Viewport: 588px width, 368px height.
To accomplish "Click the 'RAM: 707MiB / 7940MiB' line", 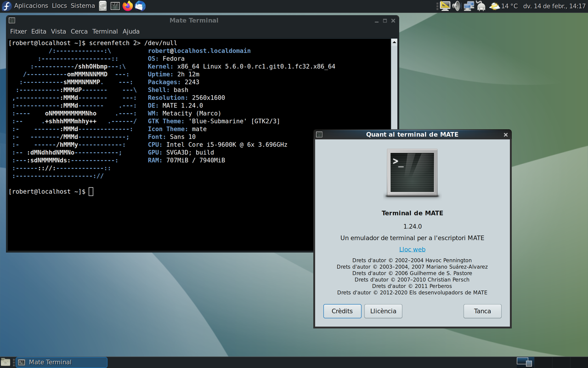I will [x=187, y=160].
